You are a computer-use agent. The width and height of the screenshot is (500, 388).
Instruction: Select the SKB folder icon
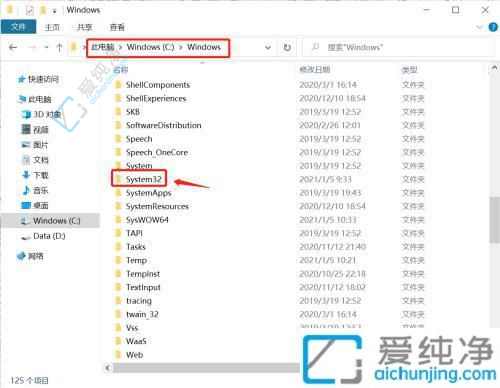click(118, 112)
